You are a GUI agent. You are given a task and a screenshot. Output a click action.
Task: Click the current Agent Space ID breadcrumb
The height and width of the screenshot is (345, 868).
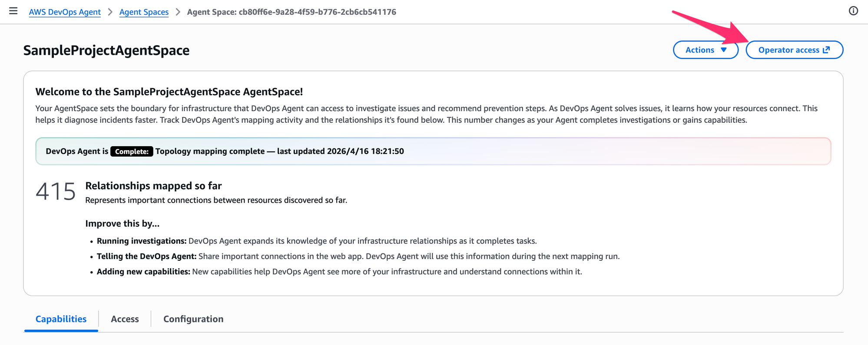[x=292, y=12]
